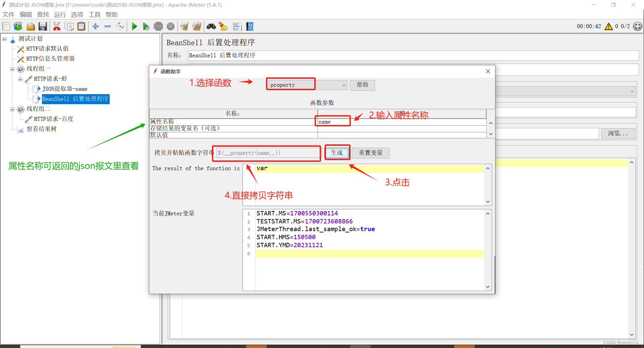Expand all nodes with the plus icon
The height and width of the screenshot is (348, 644).
click(x=95, y=26)
